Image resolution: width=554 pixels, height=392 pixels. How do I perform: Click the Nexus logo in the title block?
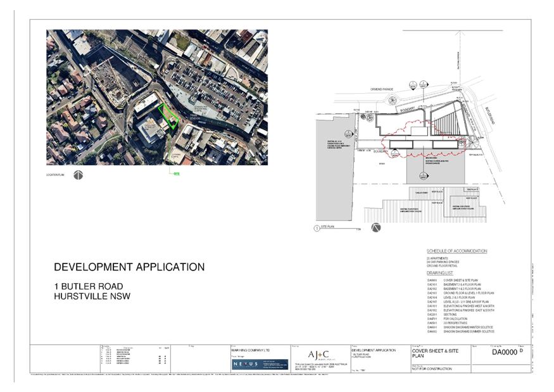pos(259,364)
